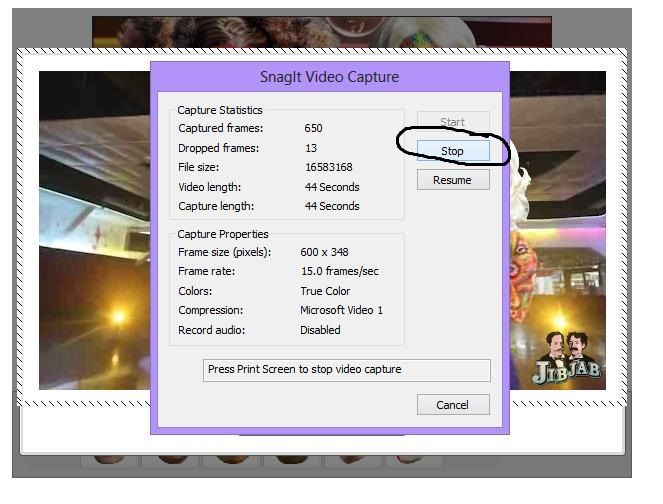Viewport: 663px width, 504px height.
Task: Click the Capture length 44 Seconds value
Action: pyautogui.click(x=332, y=206)
